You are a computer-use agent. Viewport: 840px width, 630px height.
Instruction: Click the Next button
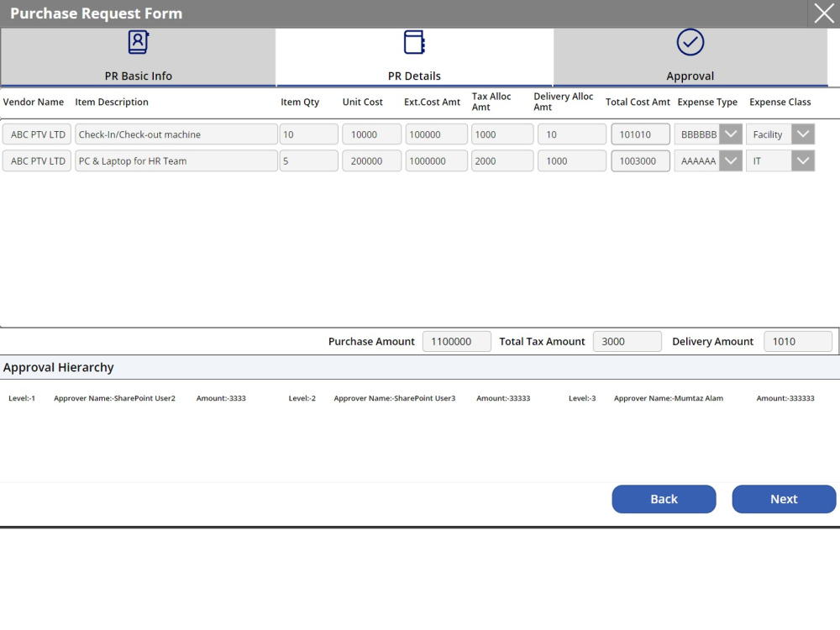click(784, 499)
